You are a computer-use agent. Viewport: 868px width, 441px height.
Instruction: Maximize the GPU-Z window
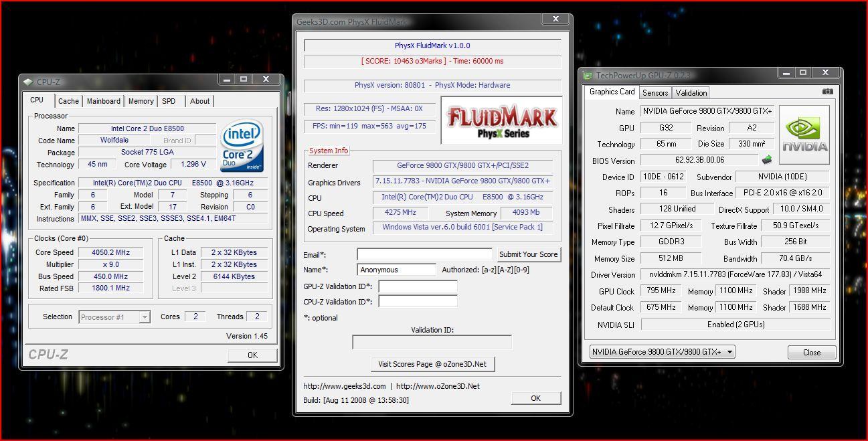coord(803,73)
